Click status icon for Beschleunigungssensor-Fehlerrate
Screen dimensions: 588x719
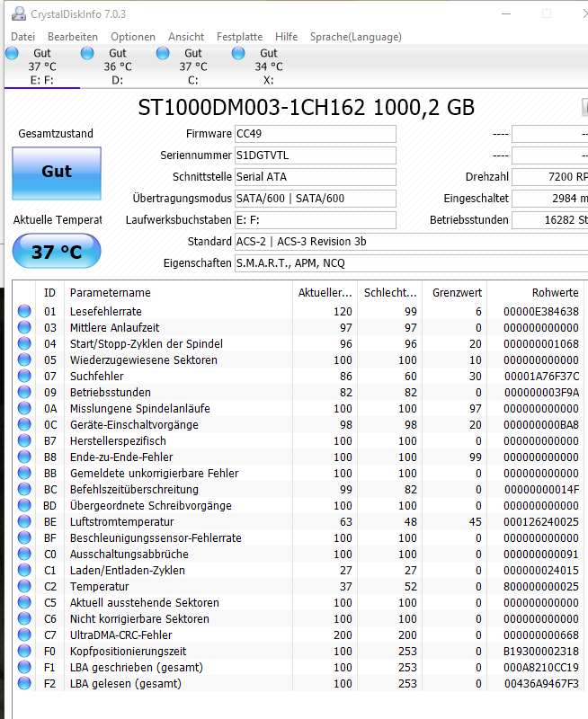click(x=24, y=537)
